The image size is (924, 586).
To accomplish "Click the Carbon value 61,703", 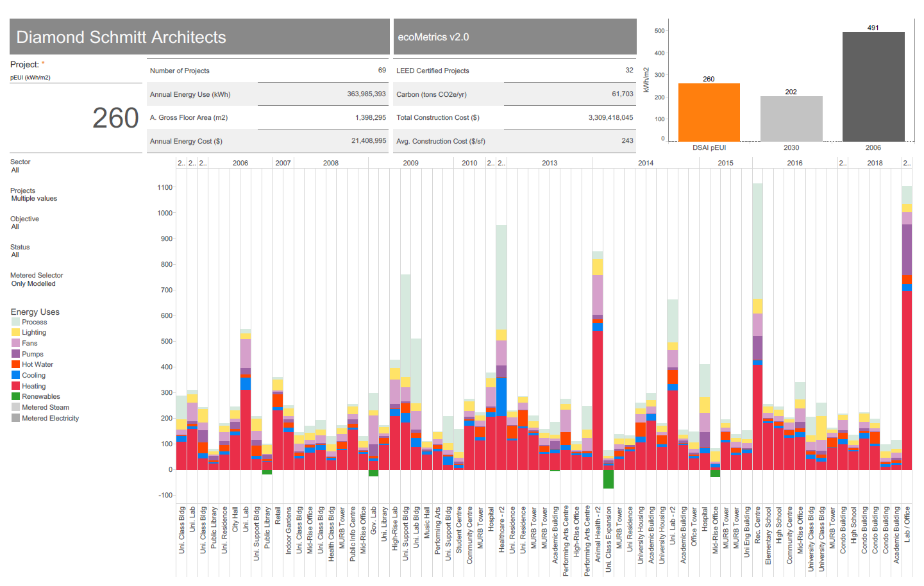I will [623, 94].
